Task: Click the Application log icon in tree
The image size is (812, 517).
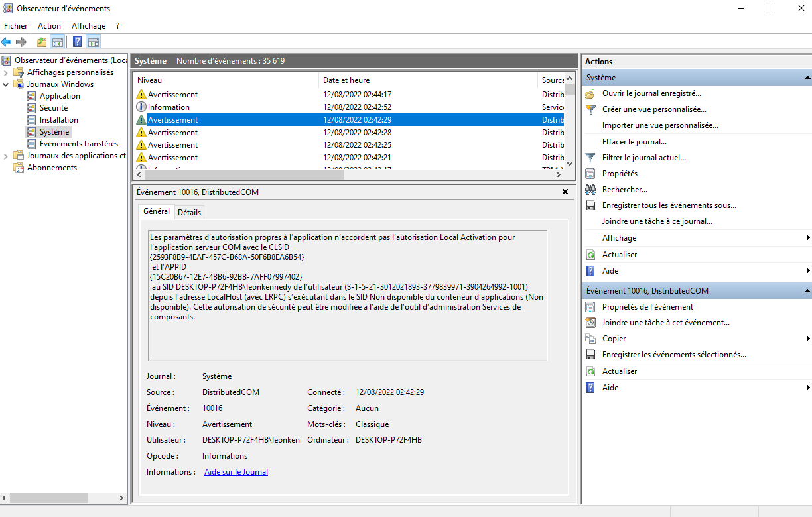Action: click(31, 96)
